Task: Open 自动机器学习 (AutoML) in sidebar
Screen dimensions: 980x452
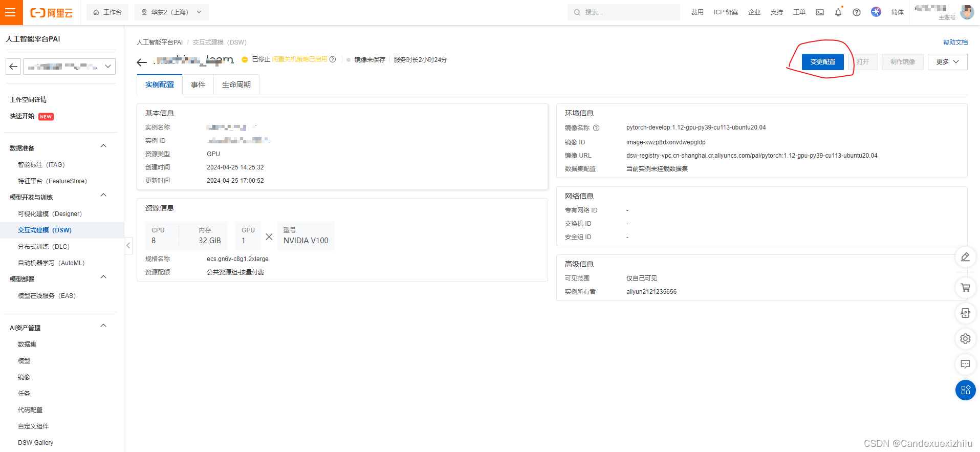Action: pyautogui.click(x=51, y=263)
